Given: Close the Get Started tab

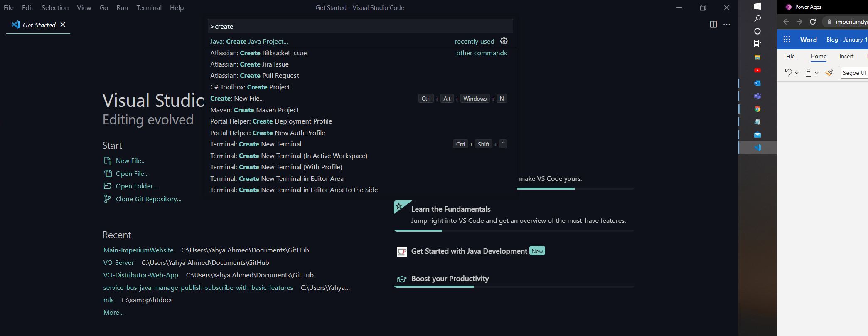Looking at the screenshot, I should [63, 25].
